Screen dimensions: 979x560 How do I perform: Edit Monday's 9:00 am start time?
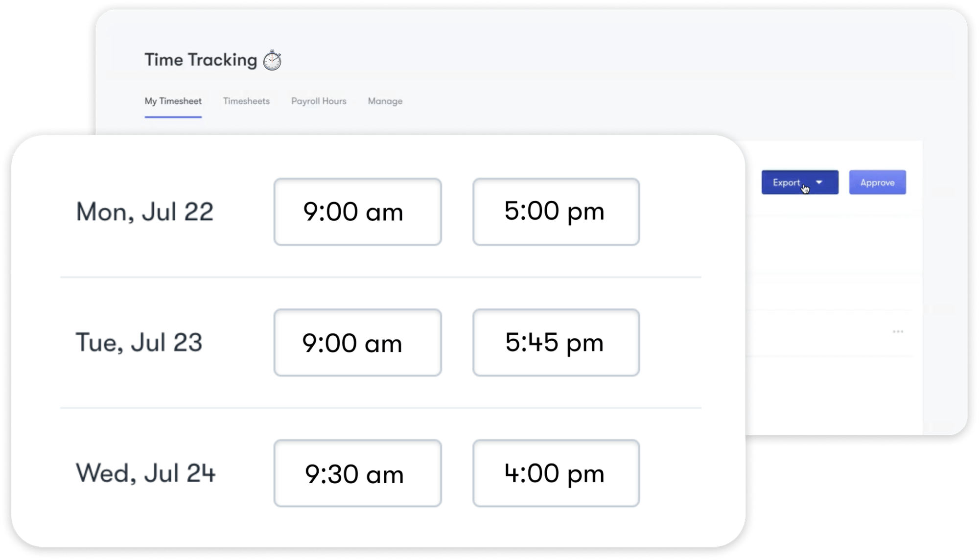pos(358,211)
